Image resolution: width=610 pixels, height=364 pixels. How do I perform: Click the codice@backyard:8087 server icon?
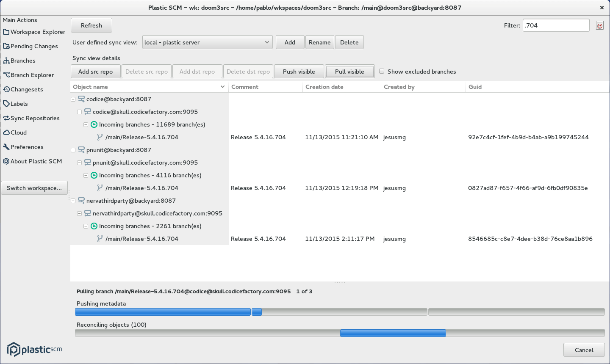(x=81, y=99)
